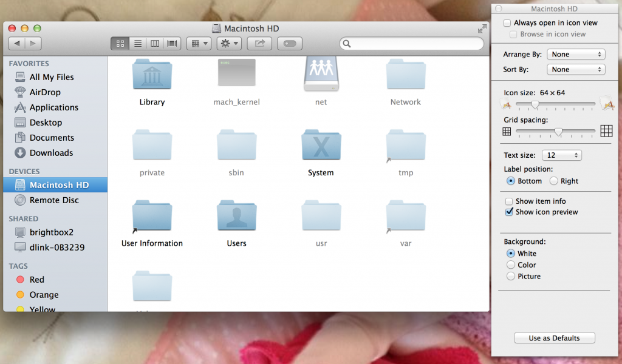Uncheck Show icon preview
This screenshot has width=622, height=364.
coord(509,212)
